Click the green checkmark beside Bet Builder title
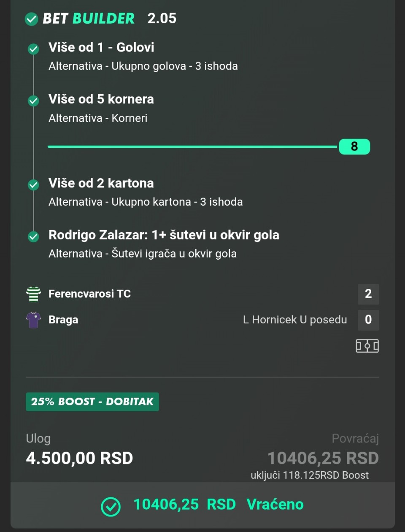The height and width of the screenshot is (532, 405). [x=32, y=19]
